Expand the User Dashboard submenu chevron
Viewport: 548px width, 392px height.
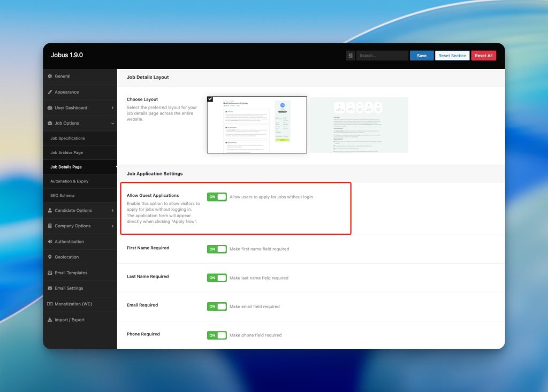112,108
